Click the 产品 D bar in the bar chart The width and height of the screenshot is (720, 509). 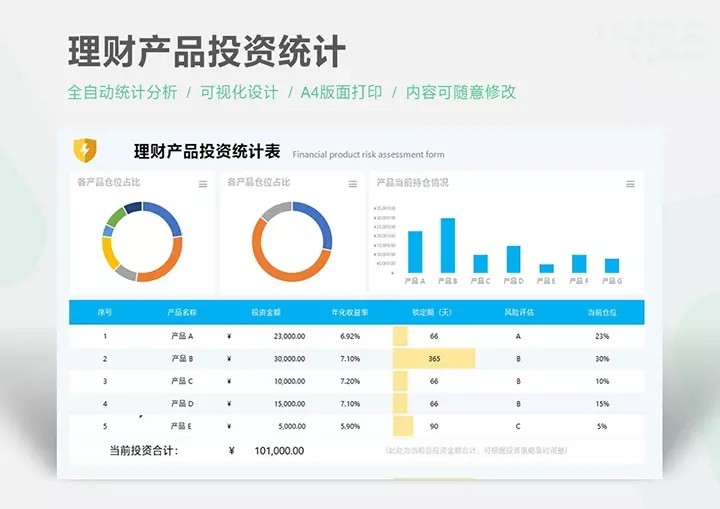[x=513, y=259]
